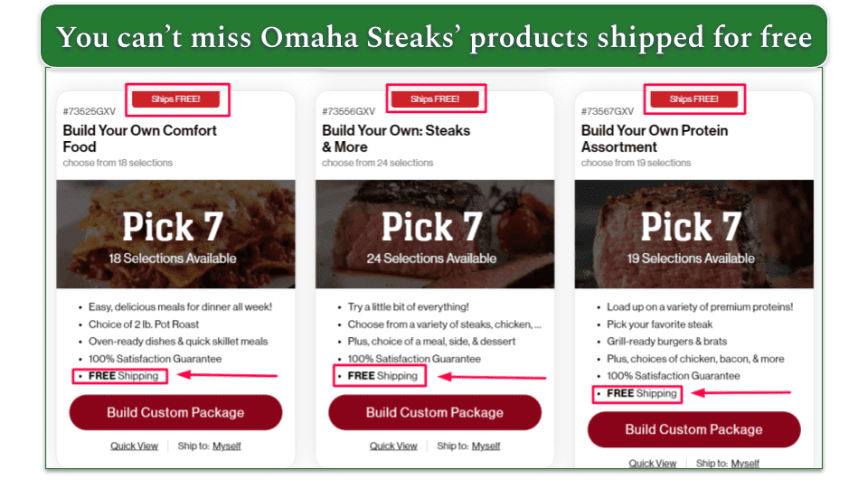Open Quick View for Comfort Food package
This screenshot has height=488, width=868.
pyautogui.click(x=134, y=446)
